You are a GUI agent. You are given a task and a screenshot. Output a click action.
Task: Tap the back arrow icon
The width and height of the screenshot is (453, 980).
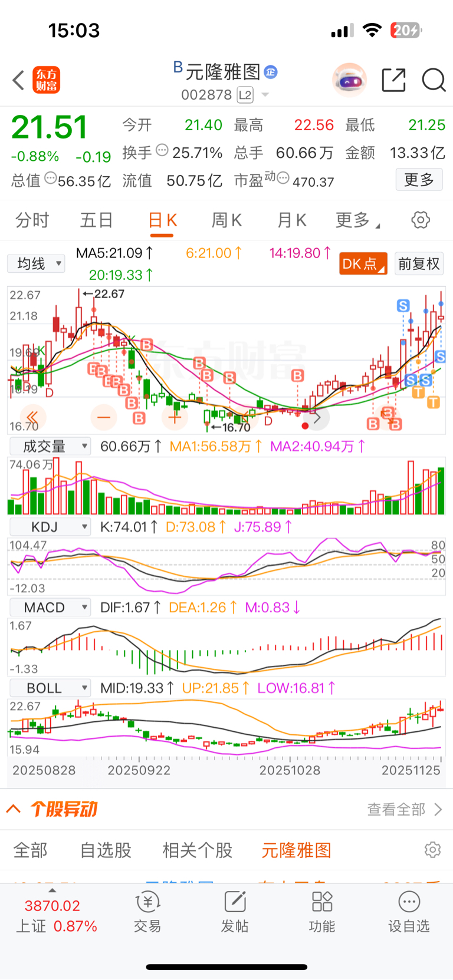[x=18, y=80]
